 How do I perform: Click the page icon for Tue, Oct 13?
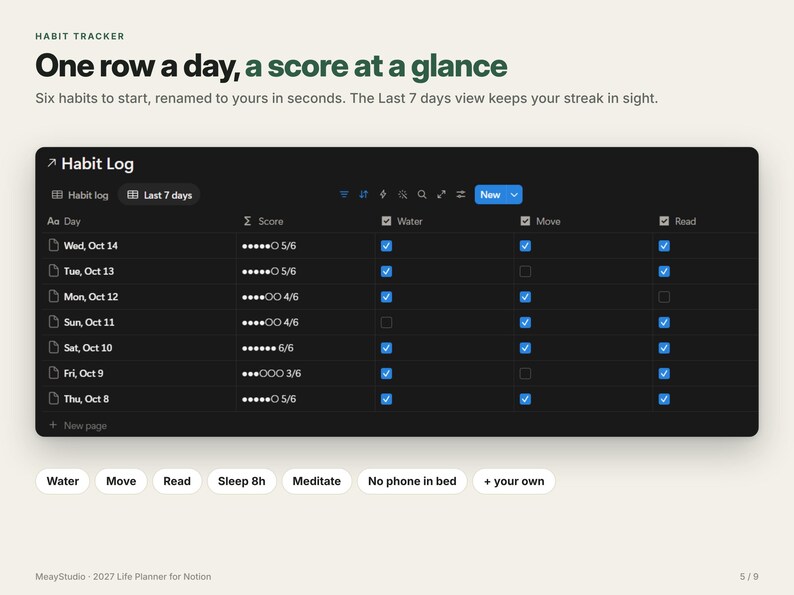point(53,271)
